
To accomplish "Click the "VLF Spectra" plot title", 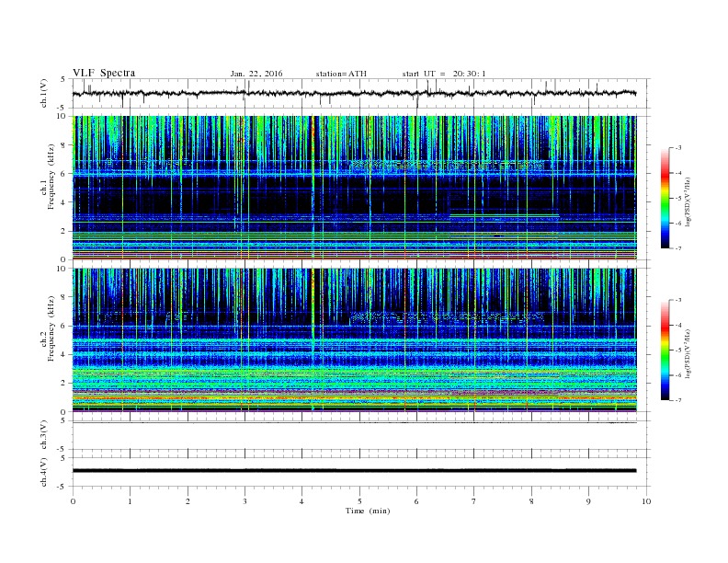I will (104, 73).
